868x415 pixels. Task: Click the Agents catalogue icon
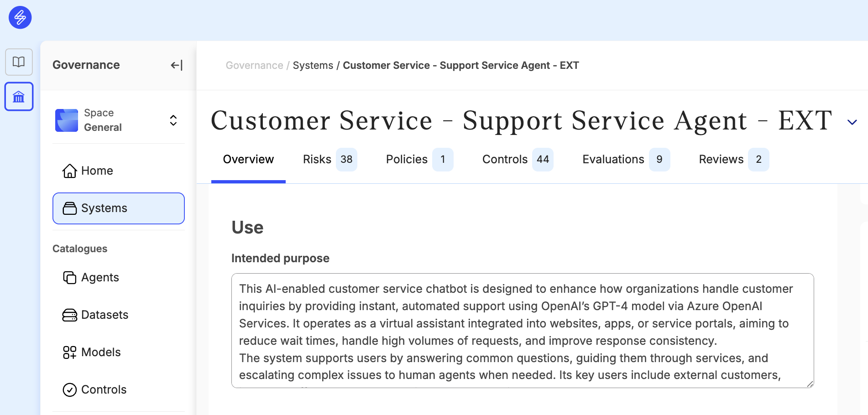(69, 277)
